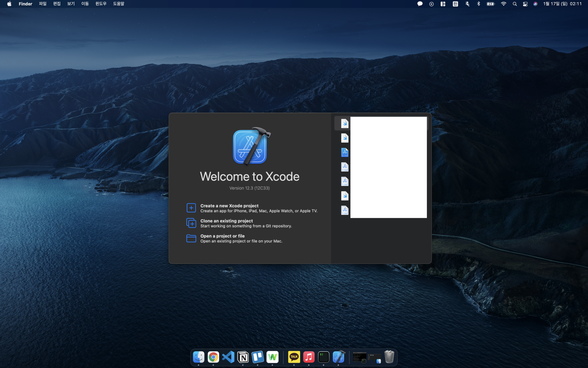This screenshot has width=588, height=368.
Task: Open Visual Studio Code from the dock
Action: 228,357
